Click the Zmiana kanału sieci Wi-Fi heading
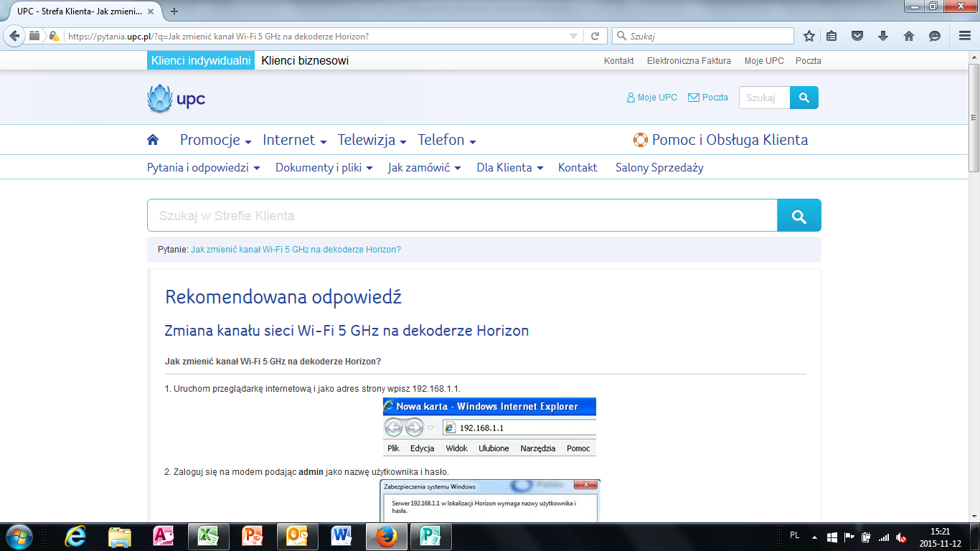Screen dimensions: 980x551 pos(347,331)
